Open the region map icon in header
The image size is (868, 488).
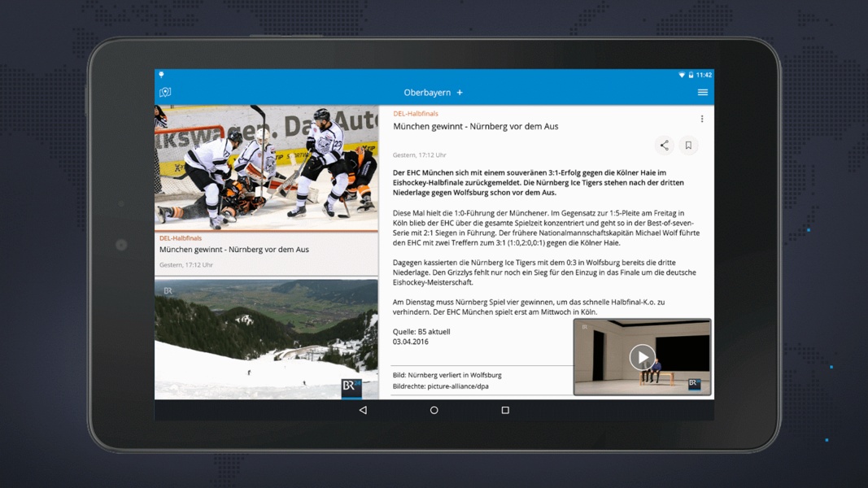pyautogui.click(x=165, y=93)
